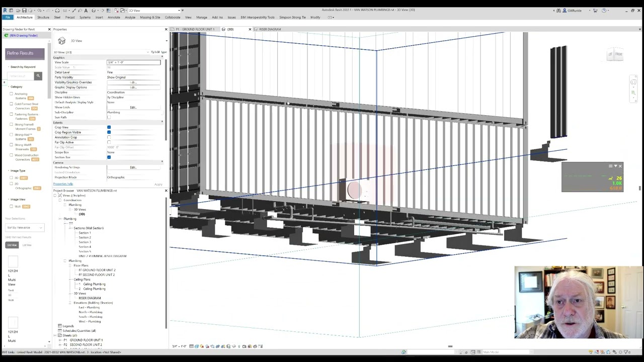Screen dimensions: 644x362
Task: Tick the Fastening Systems Fasteners checkbox
Action: pos(11,114)
